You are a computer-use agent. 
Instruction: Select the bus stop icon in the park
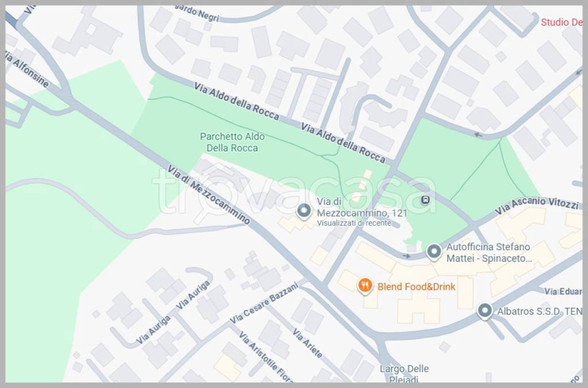point(425,200)
